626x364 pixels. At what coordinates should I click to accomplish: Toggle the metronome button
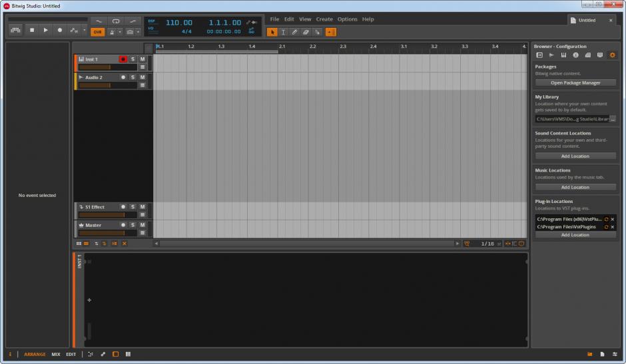112,32
